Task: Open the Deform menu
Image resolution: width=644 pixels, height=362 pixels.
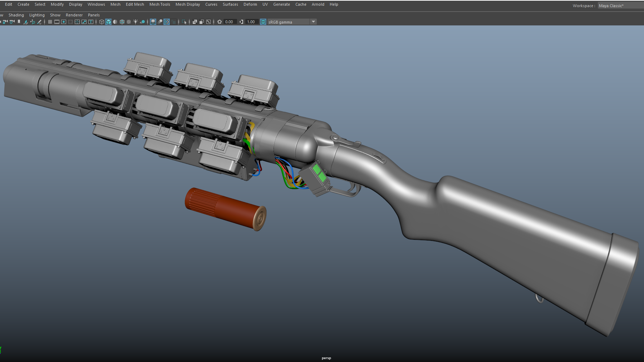Action: (250, 4)
